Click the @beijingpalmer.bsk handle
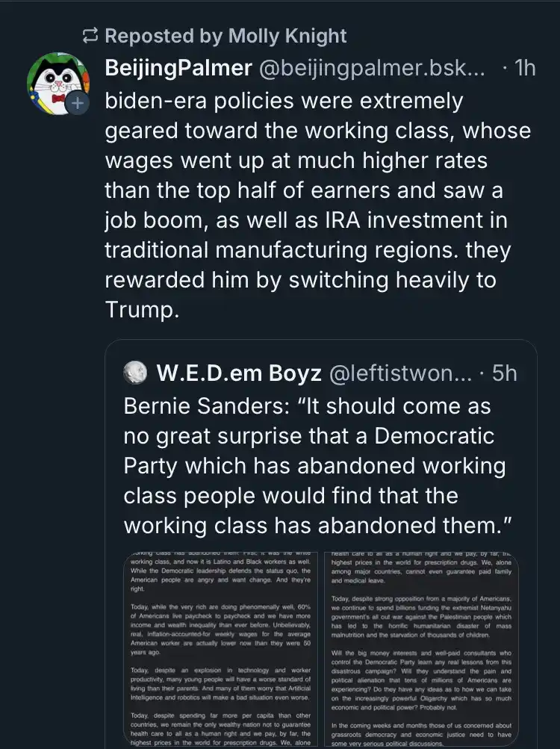This screenshot has width=560, height=749. point(372,68)
